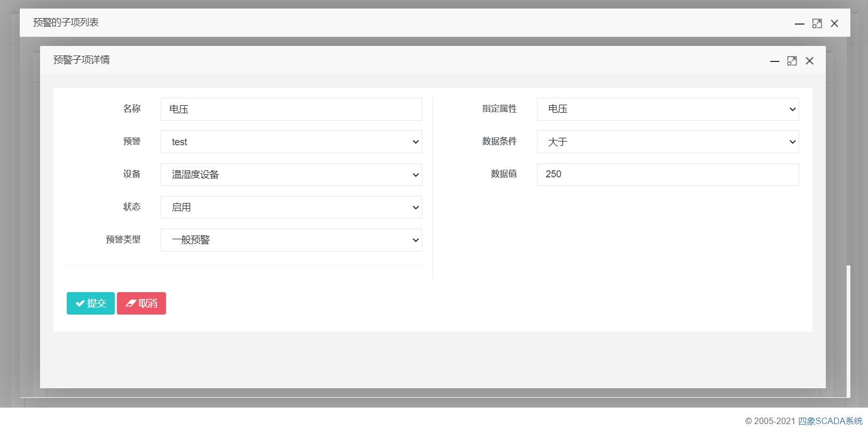Click the 预警的子项列表 window title

66,22
